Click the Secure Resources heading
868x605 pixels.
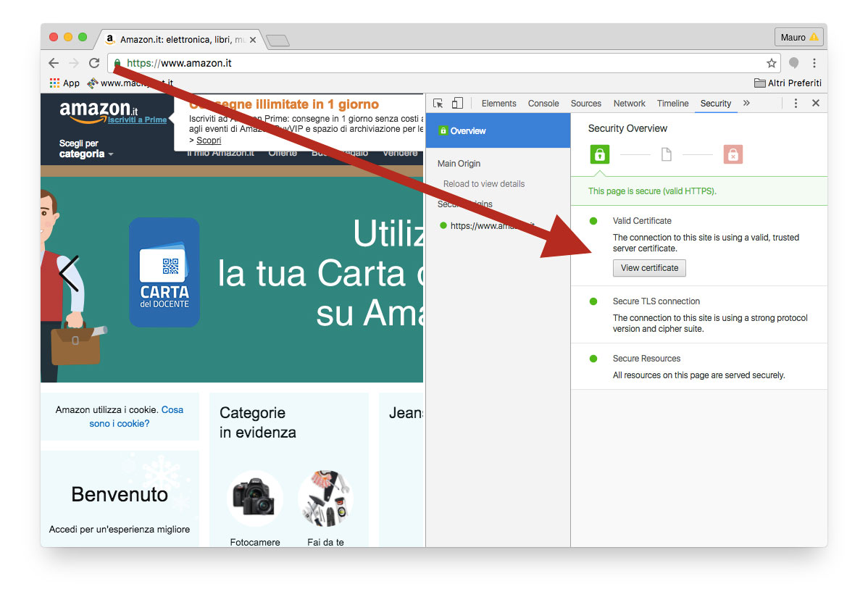pyautogui.click(x=646, y=359)
